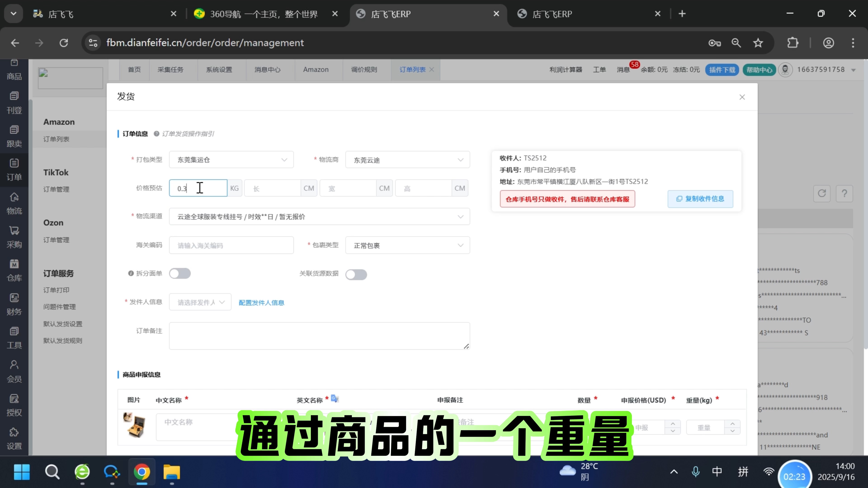
Task: Click the 复制收件信息 button
Action: click(700, 199)
